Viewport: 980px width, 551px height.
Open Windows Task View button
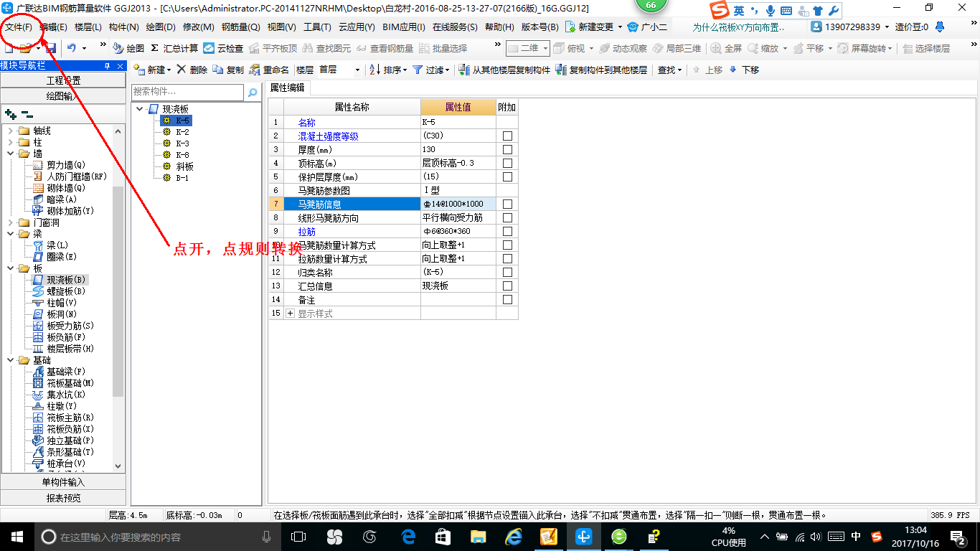point(298,536)
